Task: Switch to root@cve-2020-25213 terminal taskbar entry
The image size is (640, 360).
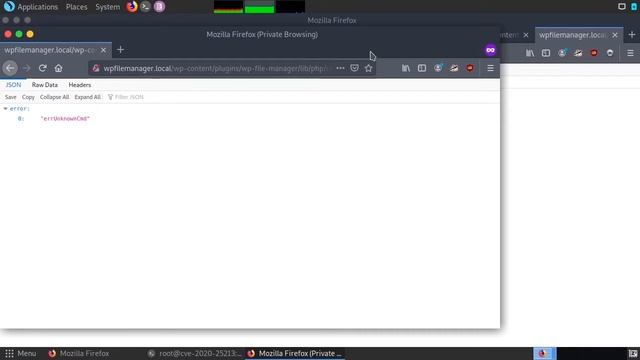Action: [195, 353]
